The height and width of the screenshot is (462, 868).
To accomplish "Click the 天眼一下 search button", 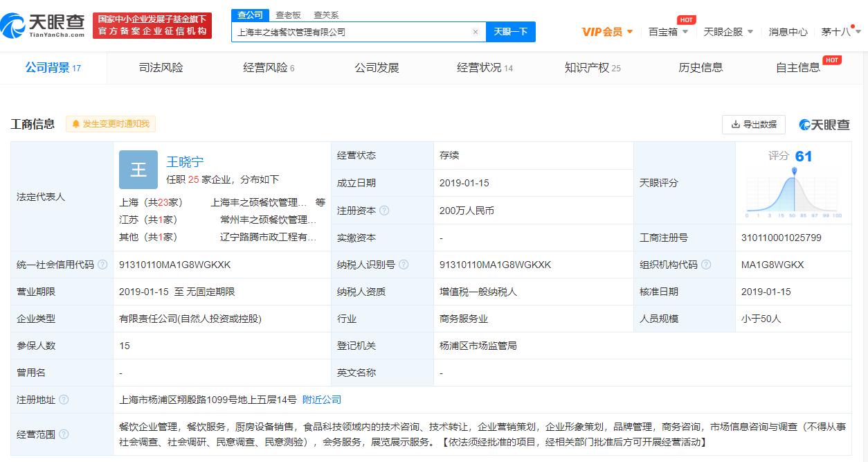I will point(511,32).
